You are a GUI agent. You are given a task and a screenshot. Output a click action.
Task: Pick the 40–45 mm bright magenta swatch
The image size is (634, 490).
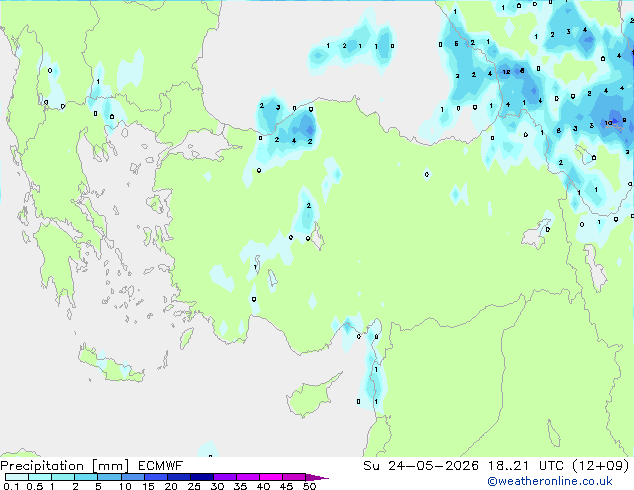[271, 477]
